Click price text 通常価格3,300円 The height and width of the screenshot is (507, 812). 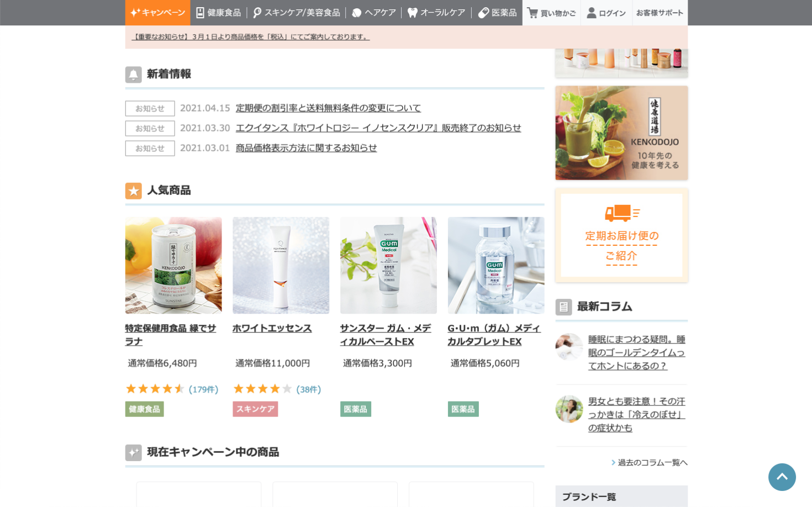(378, 363)
